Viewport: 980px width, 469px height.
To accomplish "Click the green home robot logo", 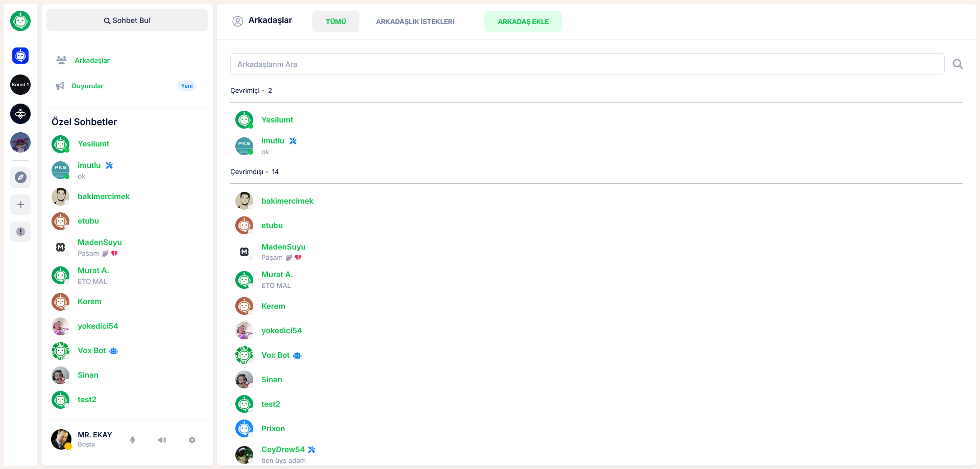I will 20,21.
